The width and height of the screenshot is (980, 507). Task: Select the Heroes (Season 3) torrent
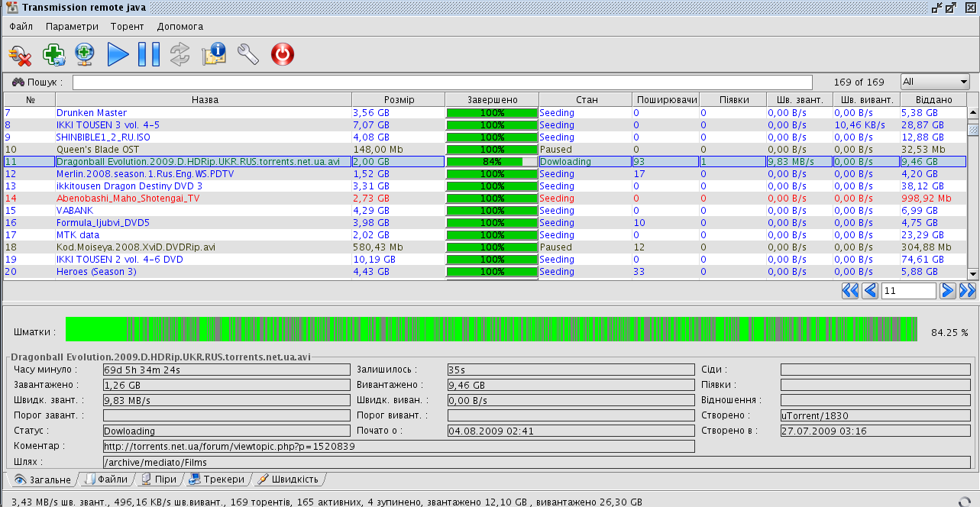[485, 272]
